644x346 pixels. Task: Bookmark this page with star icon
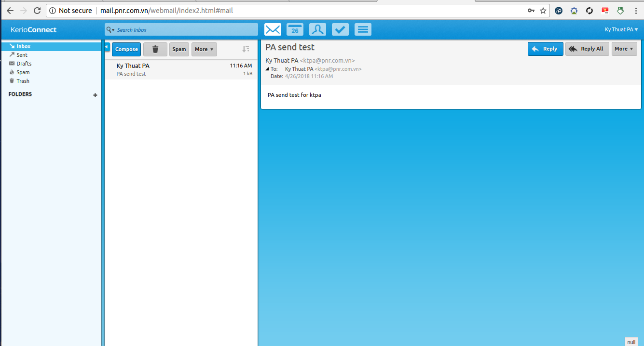pos(543,11)
